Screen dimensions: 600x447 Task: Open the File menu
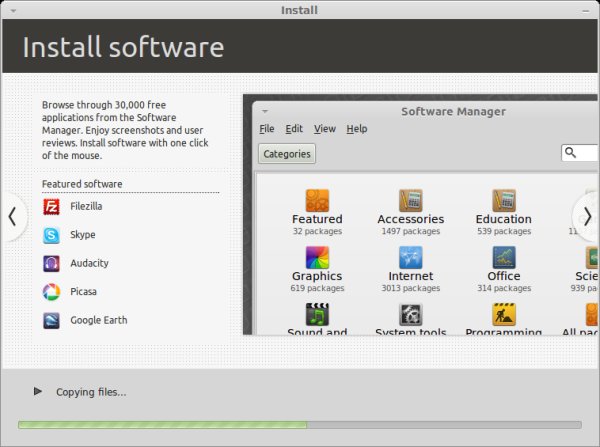(266, 129)
